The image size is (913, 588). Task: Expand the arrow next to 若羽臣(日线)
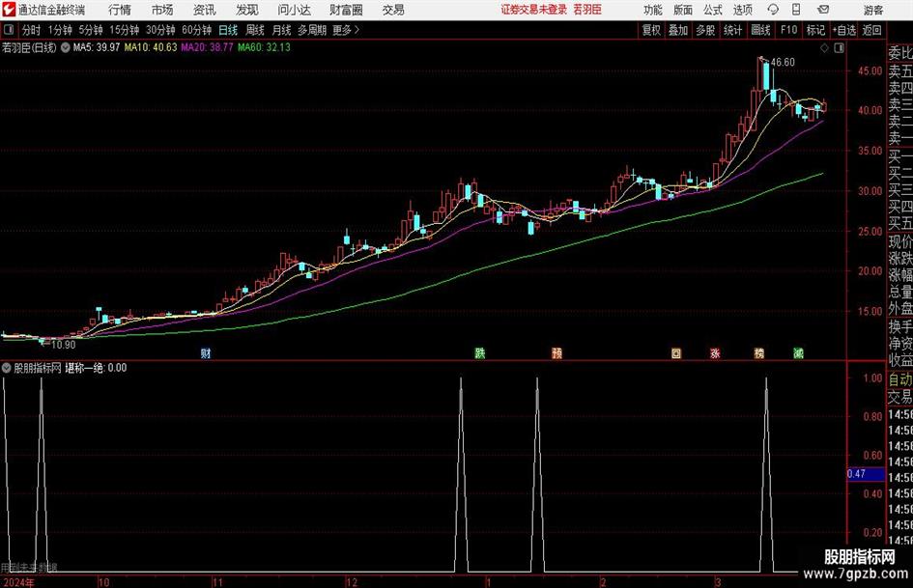tap(66, 47)
